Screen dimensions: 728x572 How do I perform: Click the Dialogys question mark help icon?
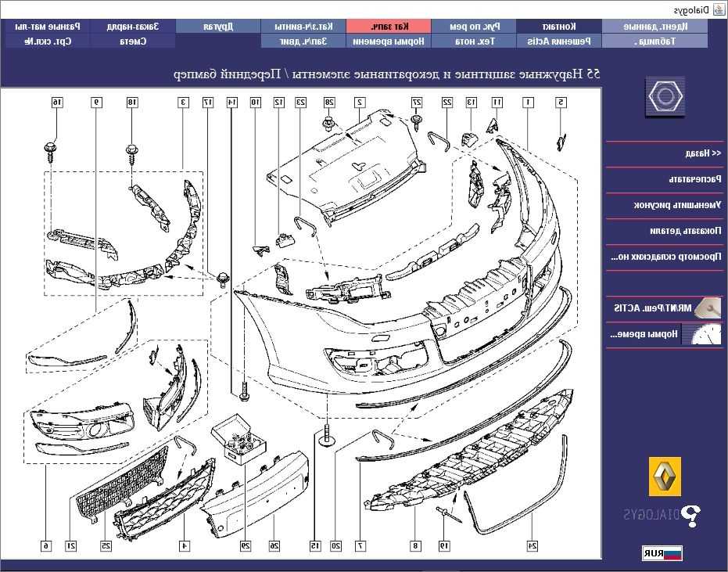[692, 516]
